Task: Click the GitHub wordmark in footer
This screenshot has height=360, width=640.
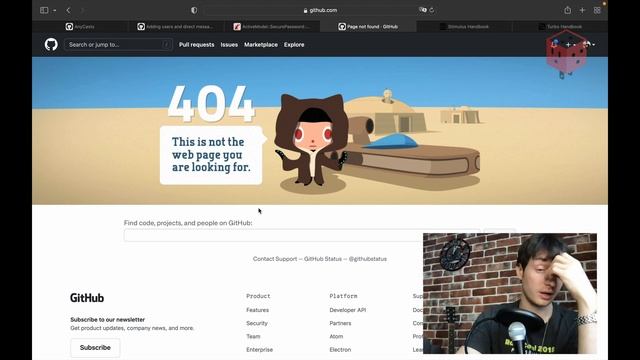Action: (x=87, y=298)
